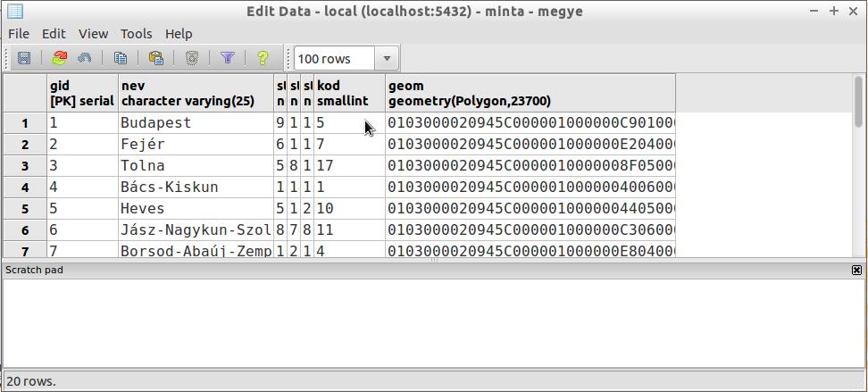Click the Refresh data icon
This screenshot has height=392, width=868.
59,58
